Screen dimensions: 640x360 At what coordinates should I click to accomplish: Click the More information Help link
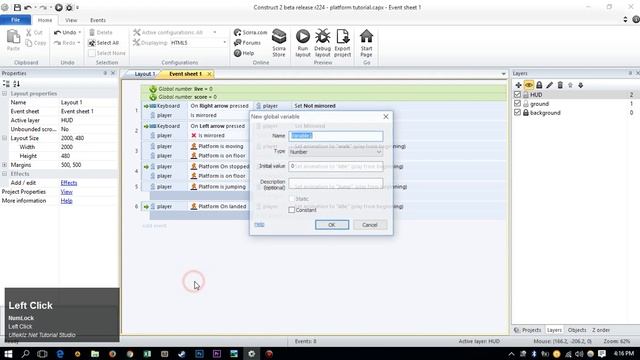click(x=67, y=201)
